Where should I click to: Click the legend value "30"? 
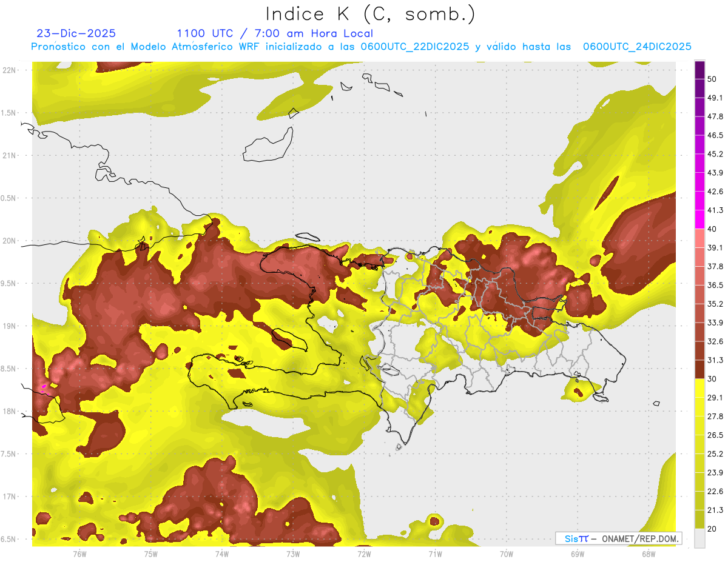(712, 379)
